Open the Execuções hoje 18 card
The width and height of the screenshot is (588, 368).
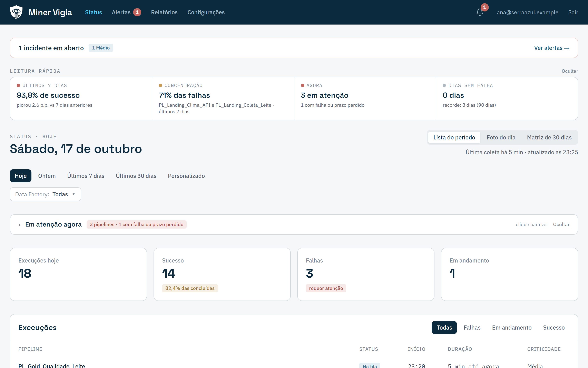pos(78,274)
